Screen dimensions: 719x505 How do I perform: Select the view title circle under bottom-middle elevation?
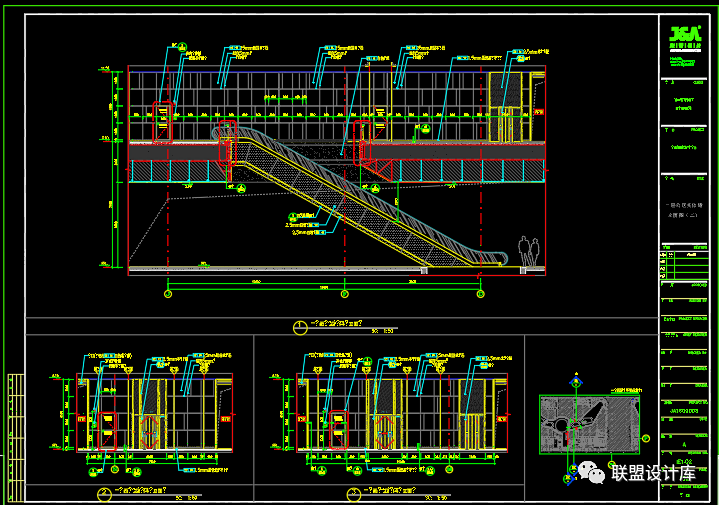[354, 494]
